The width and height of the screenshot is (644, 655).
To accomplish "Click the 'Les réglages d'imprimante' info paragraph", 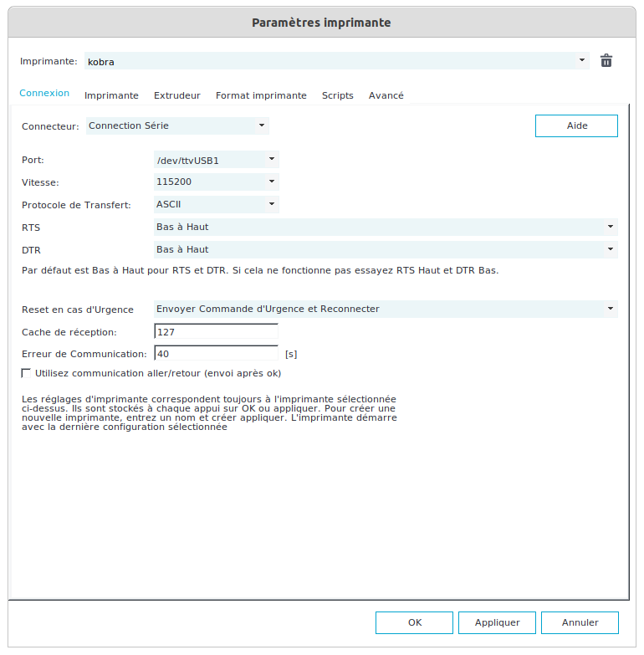I will tap(209, 413).
